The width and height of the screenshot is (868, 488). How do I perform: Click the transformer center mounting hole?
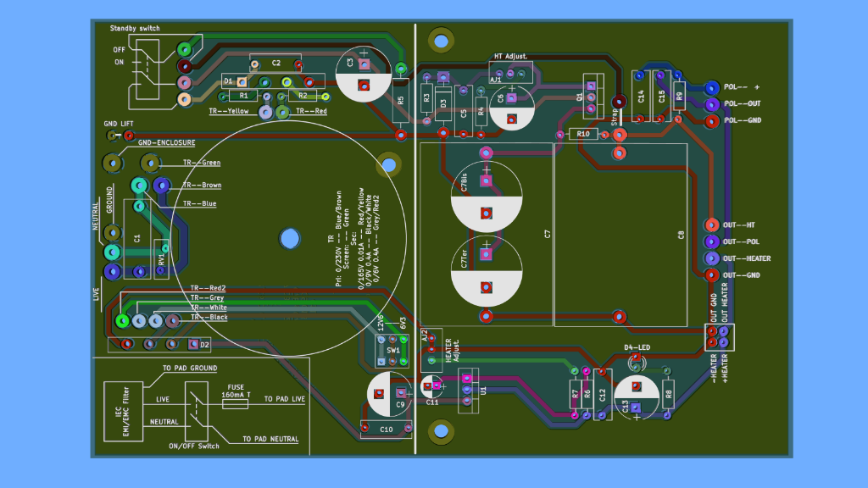point(289,238)
